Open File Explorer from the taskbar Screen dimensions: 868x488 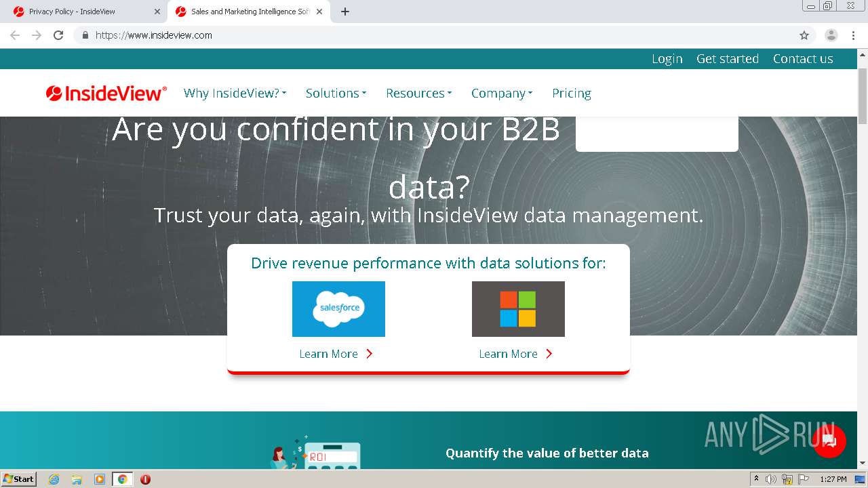(77, 479)
